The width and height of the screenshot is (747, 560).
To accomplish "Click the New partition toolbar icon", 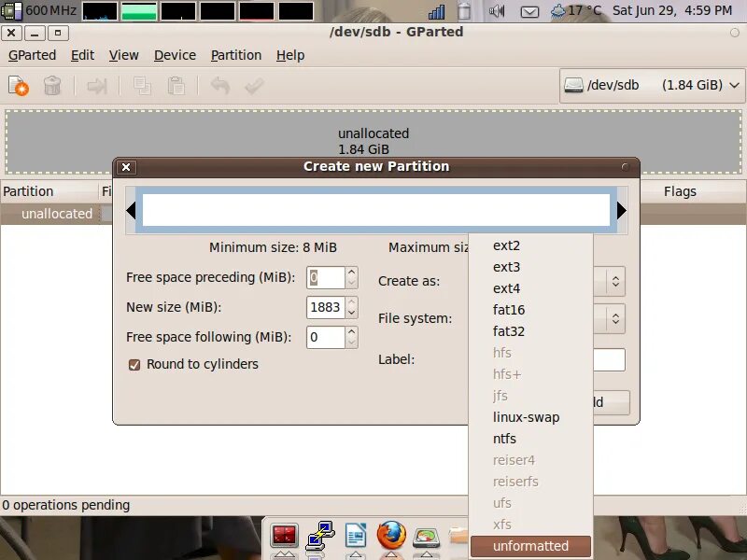I will pos(19,86).
